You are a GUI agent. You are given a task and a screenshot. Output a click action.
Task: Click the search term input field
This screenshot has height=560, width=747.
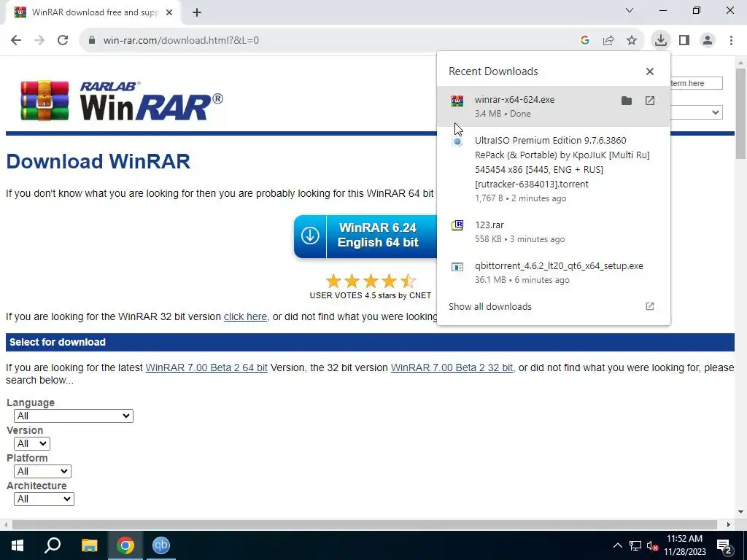coord(696,83)
